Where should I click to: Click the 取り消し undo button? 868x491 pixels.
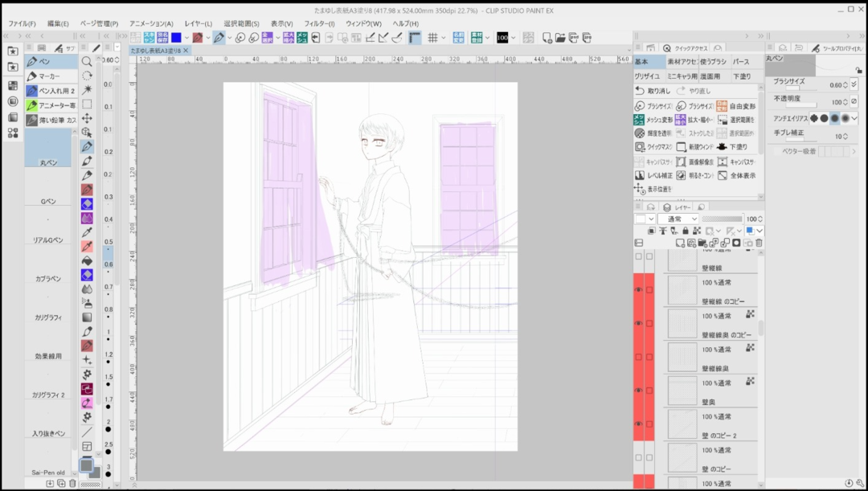(653, 91)
